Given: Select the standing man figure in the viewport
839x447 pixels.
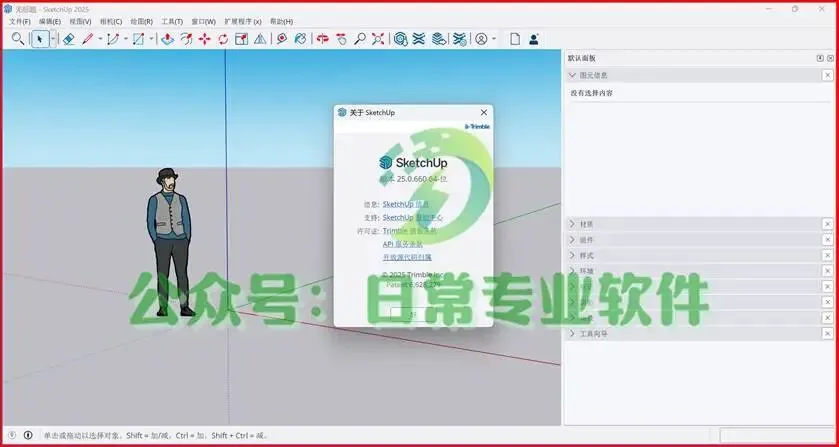Looking at the screenshot, I should point(170,241).
